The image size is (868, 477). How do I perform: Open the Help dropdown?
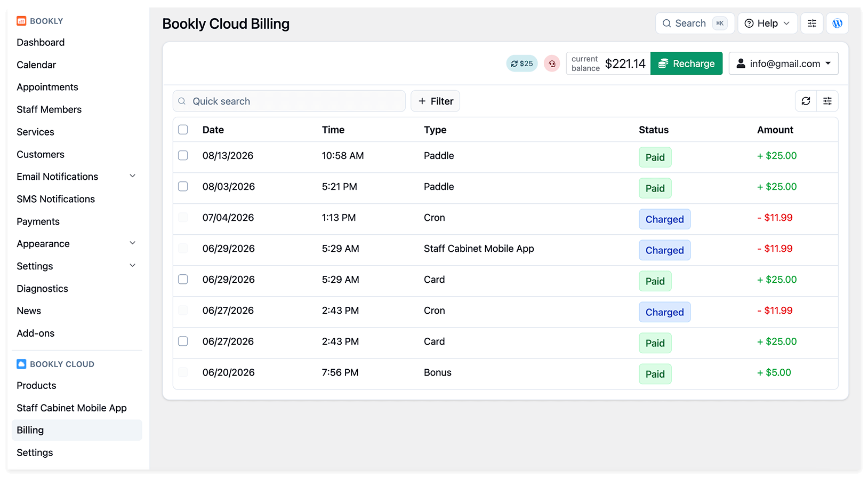click(x=768, y=23)
